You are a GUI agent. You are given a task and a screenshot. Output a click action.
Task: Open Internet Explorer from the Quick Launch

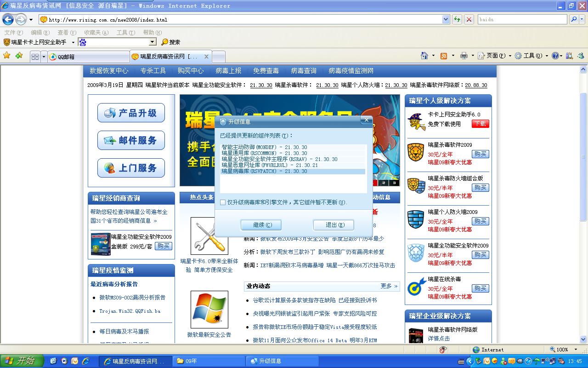coord(85,361)
